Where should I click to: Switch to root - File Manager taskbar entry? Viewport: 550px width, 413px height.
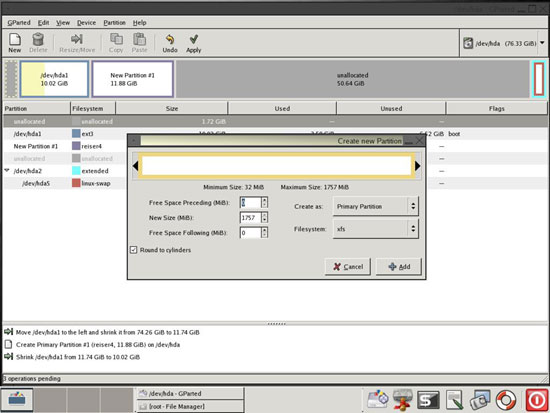(x=190, y=406)
